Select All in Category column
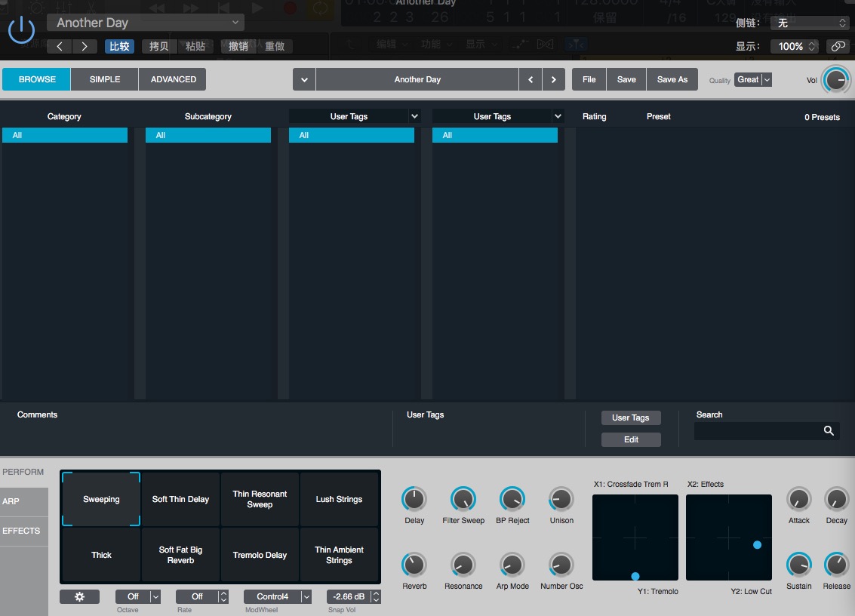 [x=65, y=135]
